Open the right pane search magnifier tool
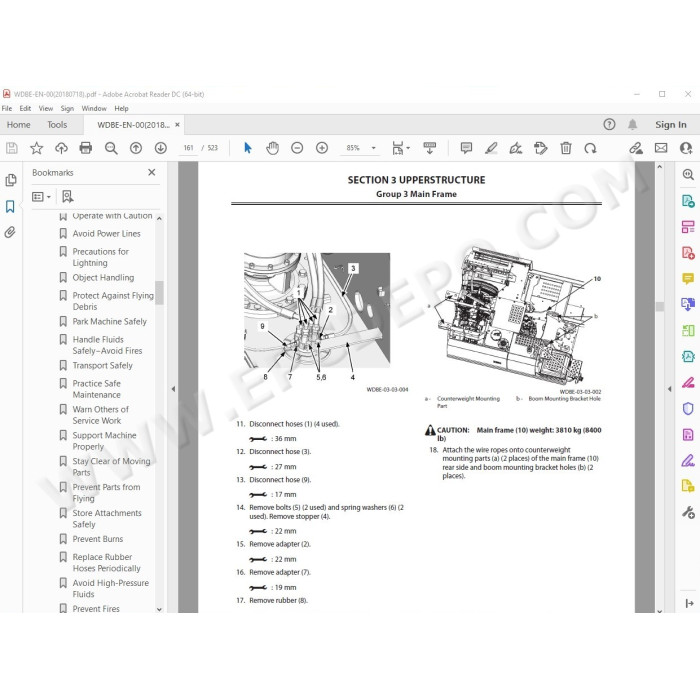The image size is (700, 700). coord(688,175)
